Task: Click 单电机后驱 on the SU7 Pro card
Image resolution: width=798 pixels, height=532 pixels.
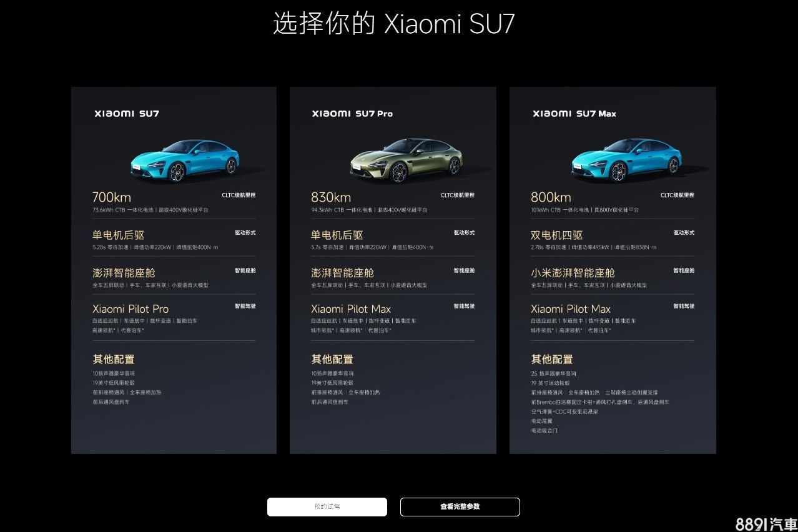Action: click(337, 235)
